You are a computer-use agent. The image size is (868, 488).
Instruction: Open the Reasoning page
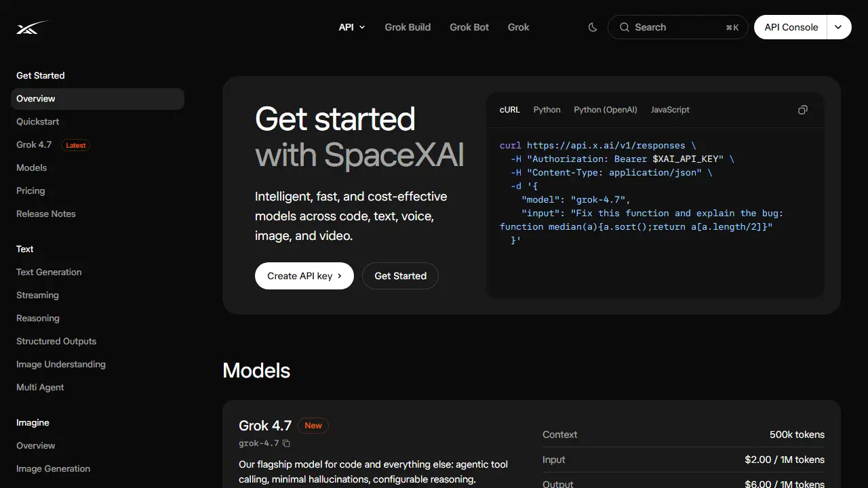(x=38, y=319)
